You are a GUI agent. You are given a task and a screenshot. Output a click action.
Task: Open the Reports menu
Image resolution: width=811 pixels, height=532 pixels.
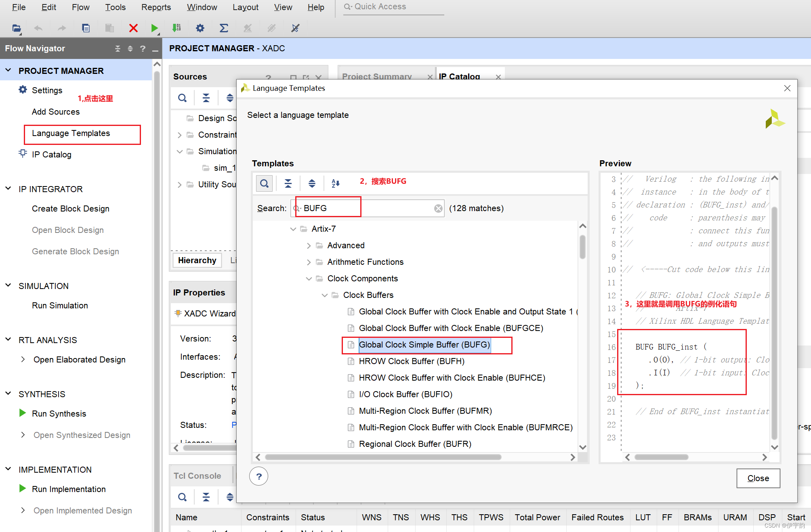(156, 7)
